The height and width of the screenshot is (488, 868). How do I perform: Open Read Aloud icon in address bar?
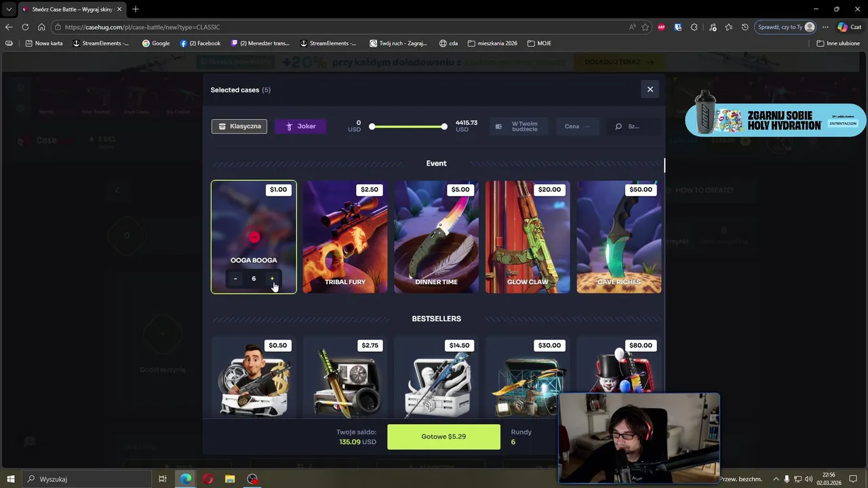pyautogui.click(x=632, y=27)
